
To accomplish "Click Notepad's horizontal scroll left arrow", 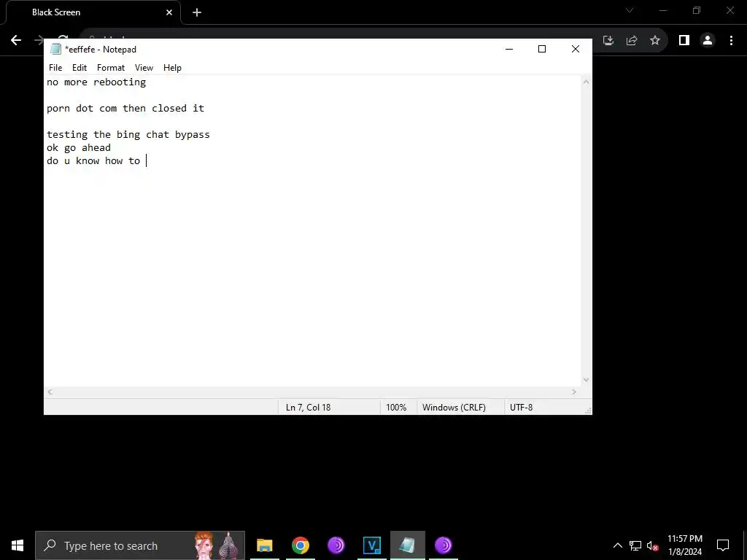I will click(x=50, y=392).
